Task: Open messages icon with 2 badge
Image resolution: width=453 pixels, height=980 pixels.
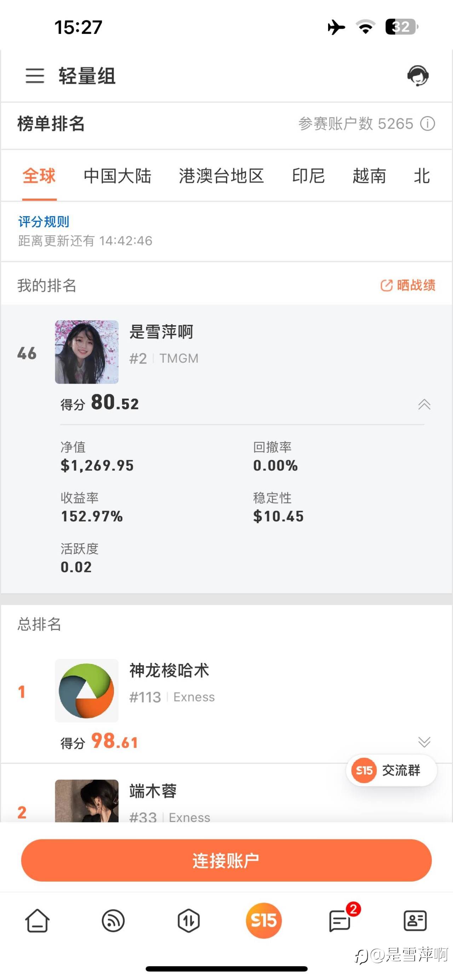Action: click(340, 921)
